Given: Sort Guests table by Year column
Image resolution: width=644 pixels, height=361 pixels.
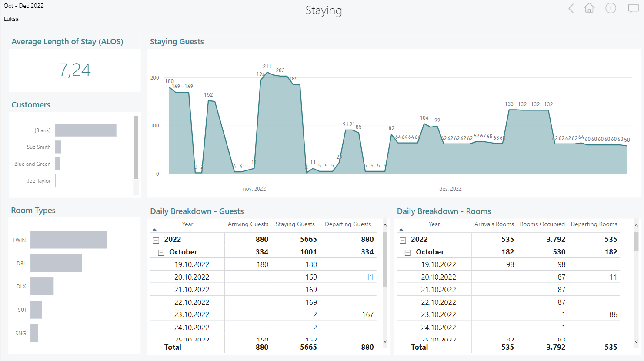Looking at the screenshot, I should [x=187, y=224].
